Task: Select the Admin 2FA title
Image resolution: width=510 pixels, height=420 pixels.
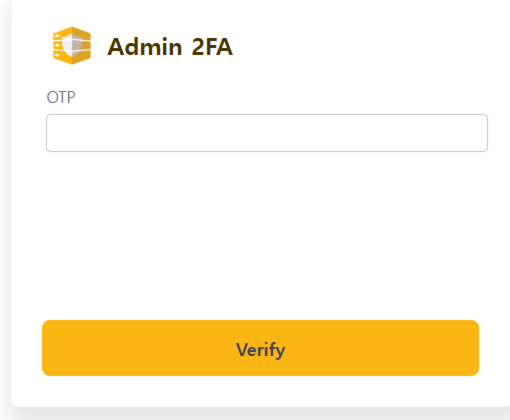Action: coord(170,47)
